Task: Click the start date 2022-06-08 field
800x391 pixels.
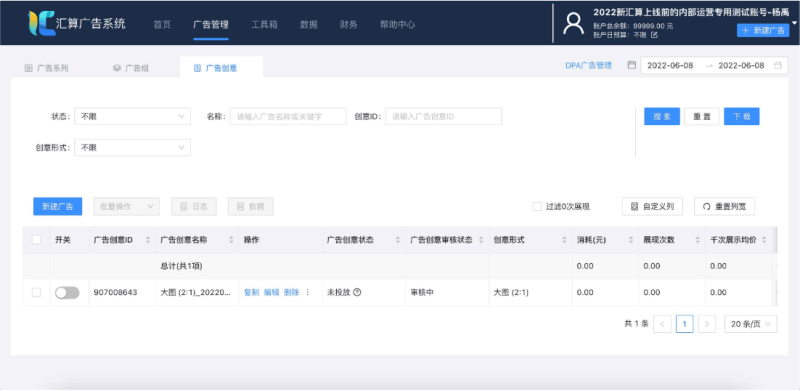Action: tap(670, 65)
